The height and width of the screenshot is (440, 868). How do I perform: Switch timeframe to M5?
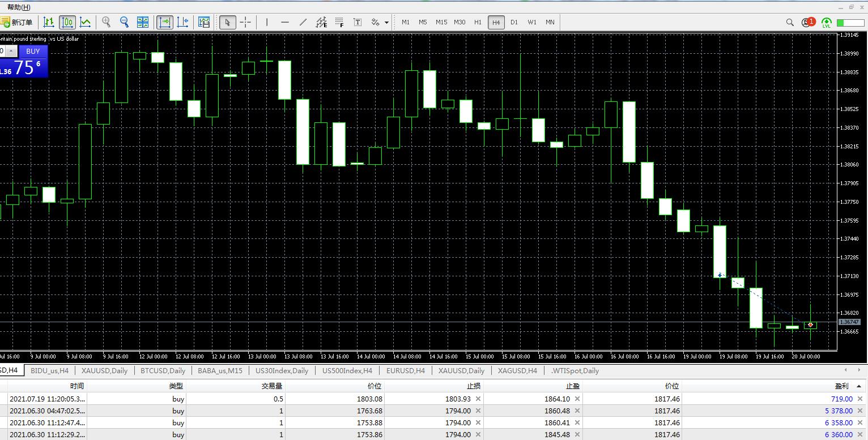[x=423, y=22]
